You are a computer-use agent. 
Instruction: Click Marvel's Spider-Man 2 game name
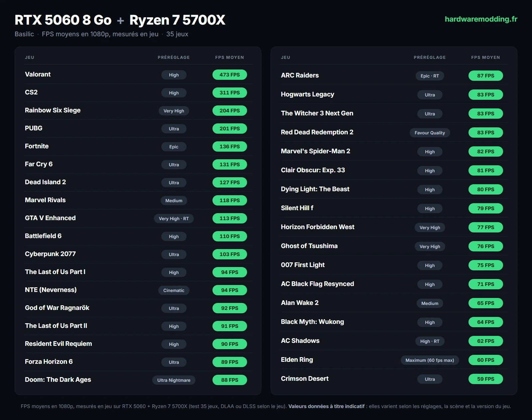[315, 151]
